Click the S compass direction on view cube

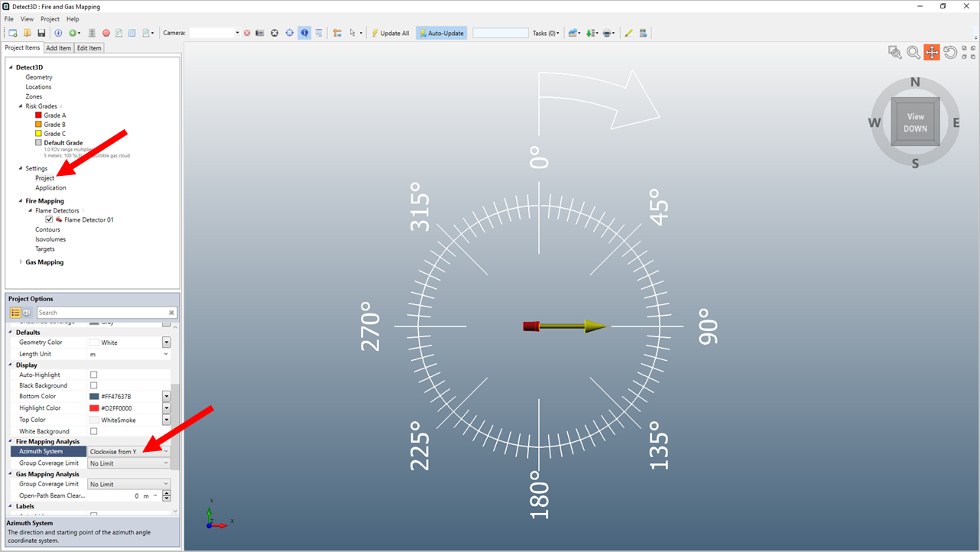point(915,162)
